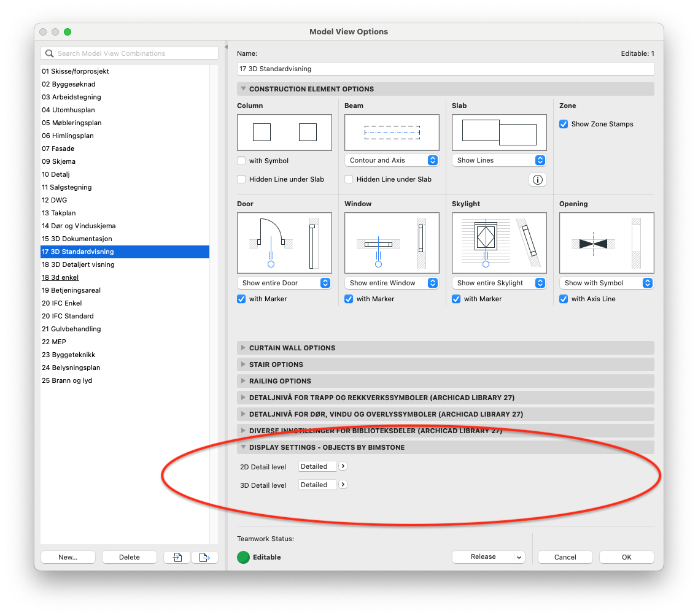
Task: Open the Show entire Door dropdown
Action: coord(284,283)
